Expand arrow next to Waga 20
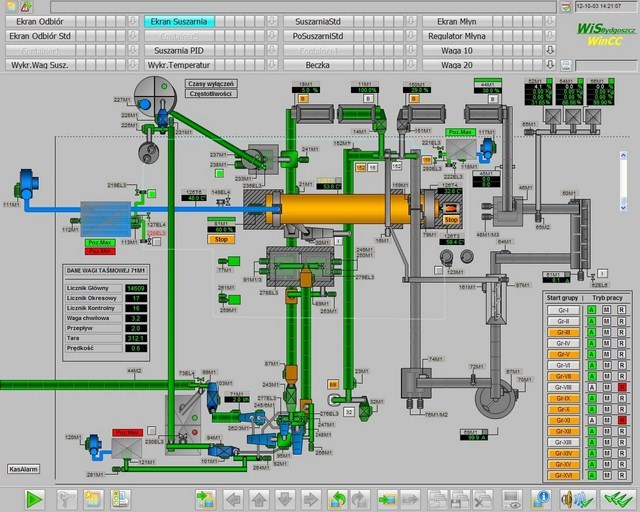This screenshot has width=640, height=512. click(x=550, y=65)
